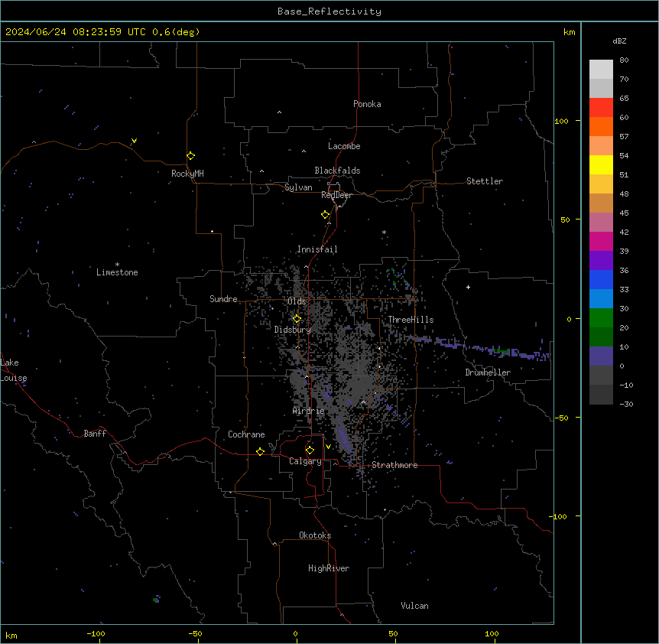
Task: Click the Base_Reflectivity title
Action: point(329,11)
